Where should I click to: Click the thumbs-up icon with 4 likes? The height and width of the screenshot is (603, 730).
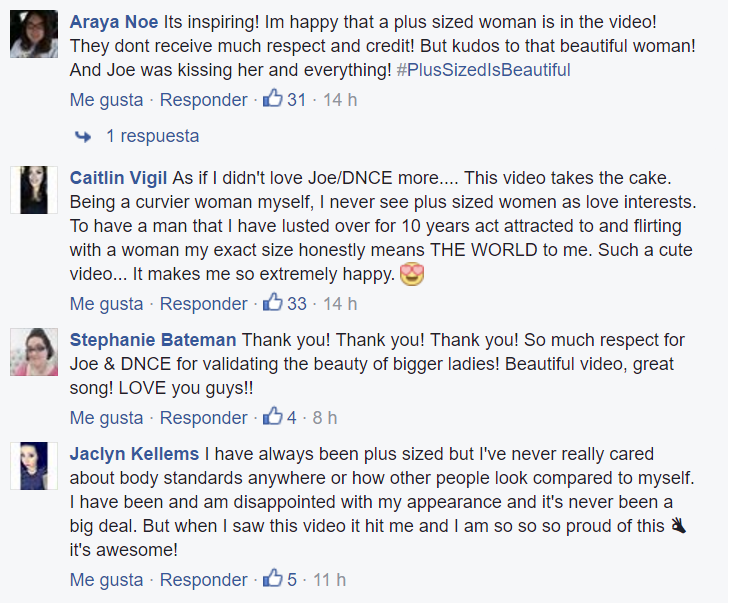point(272,417)
